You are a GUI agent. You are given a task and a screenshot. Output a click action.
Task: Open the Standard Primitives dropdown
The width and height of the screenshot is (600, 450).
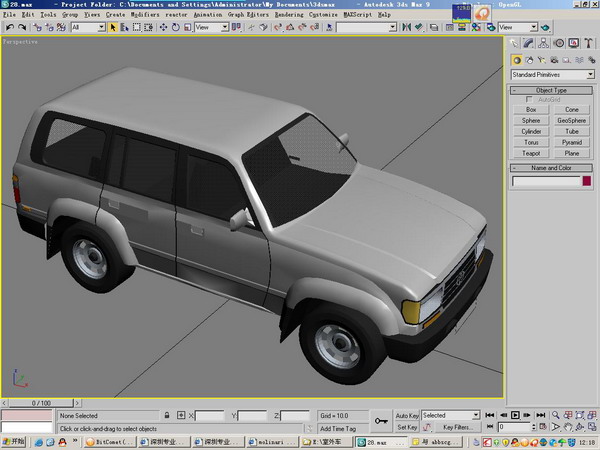552,75
